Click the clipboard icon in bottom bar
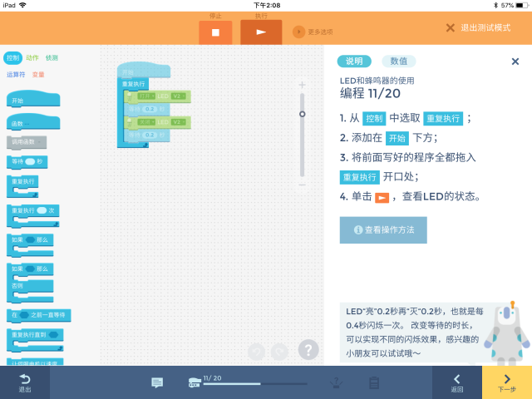532x399 pixels. pyautogui.click(x=374, y=382)
